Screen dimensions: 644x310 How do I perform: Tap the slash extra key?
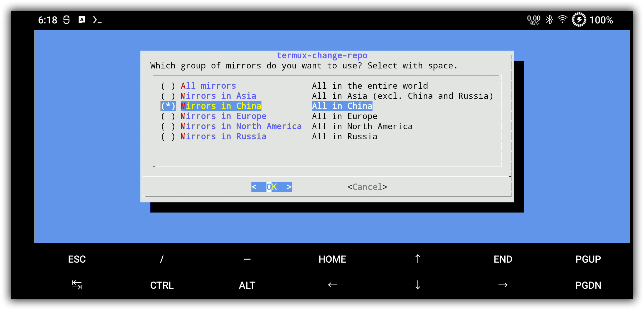pos(162,259)
